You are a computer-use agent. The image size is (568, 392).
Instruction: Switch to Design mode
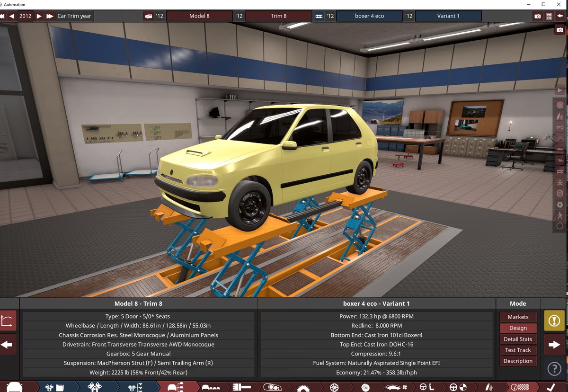tap(518, 328)
